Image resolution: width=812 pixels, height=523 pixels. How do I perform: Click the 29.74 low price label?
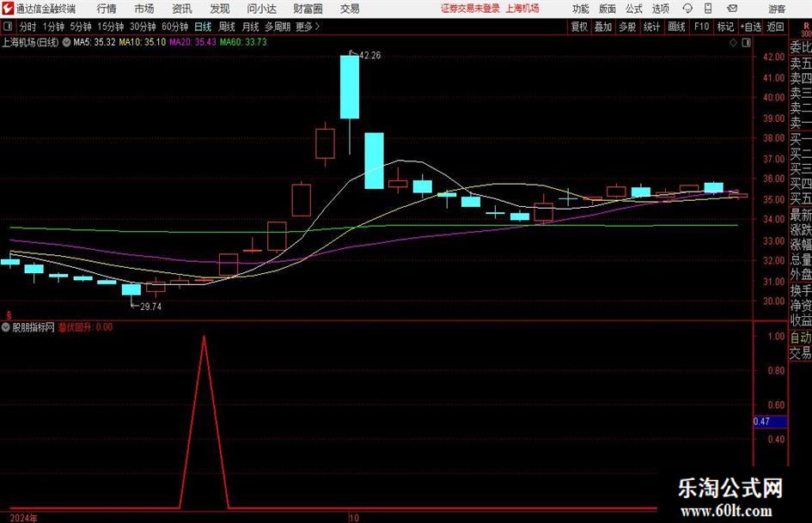[150, 307]
